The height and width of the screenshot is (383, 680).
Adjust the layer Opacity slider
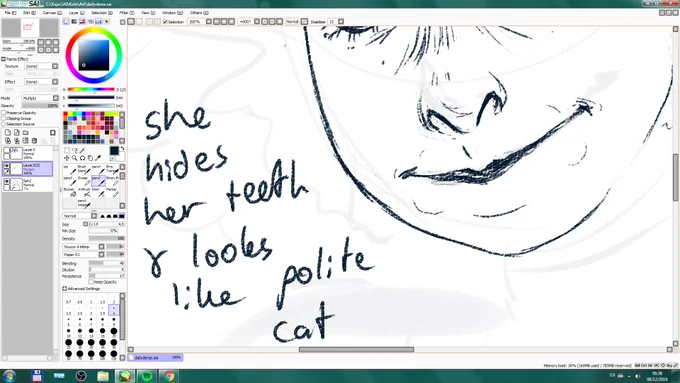pyautogui.click(x=40, y=105)
